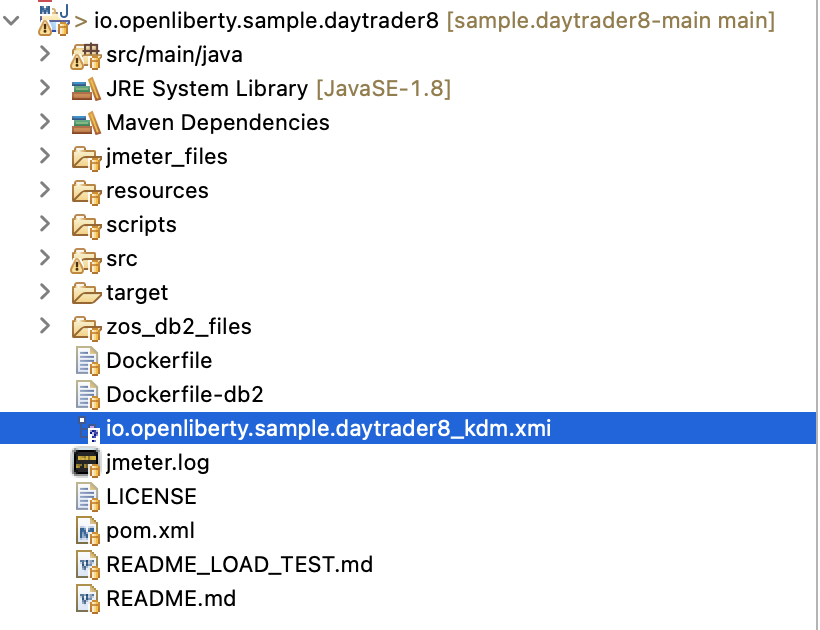Click the src/main/java package folder icon
The height and width of the screenshot is (630, 820).
click(x=86, y=55)
